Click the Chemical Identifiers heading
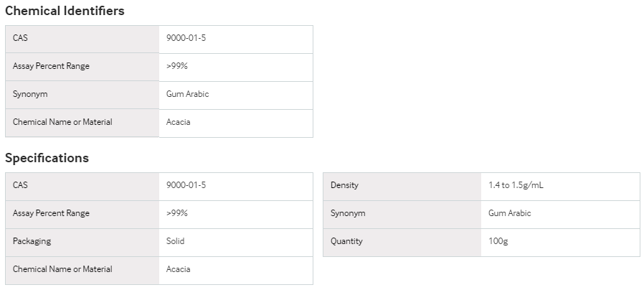 click(x=65, y=11)
